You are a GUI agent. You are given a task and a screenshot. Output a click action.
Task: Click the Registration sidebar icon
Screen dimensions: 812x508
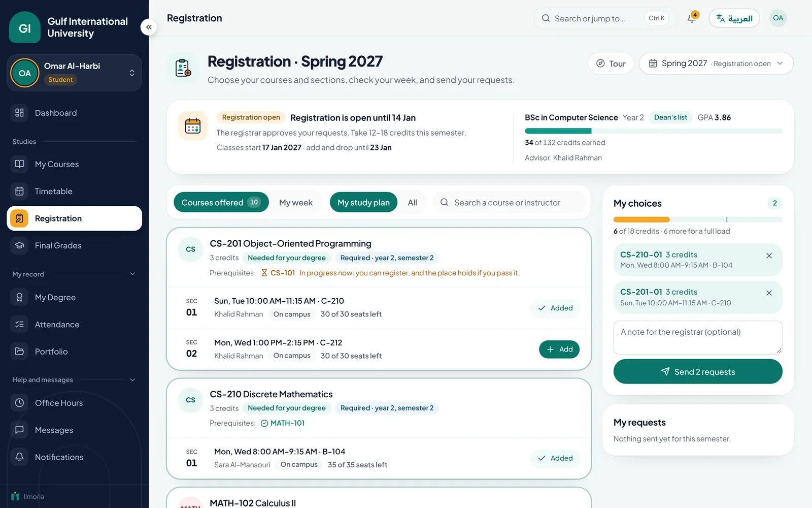pyautogui.click(x=19, y=218)
